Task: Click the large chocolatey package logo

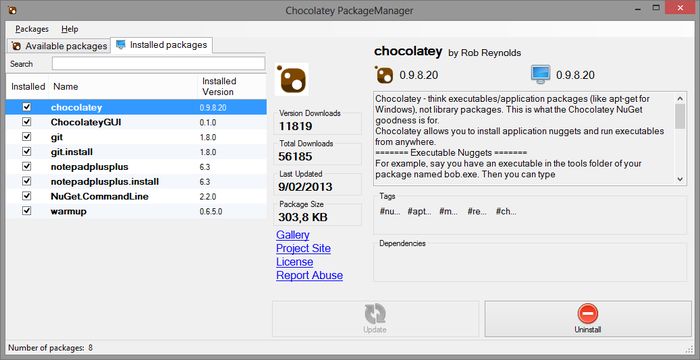Action: [x=292, y=80]
